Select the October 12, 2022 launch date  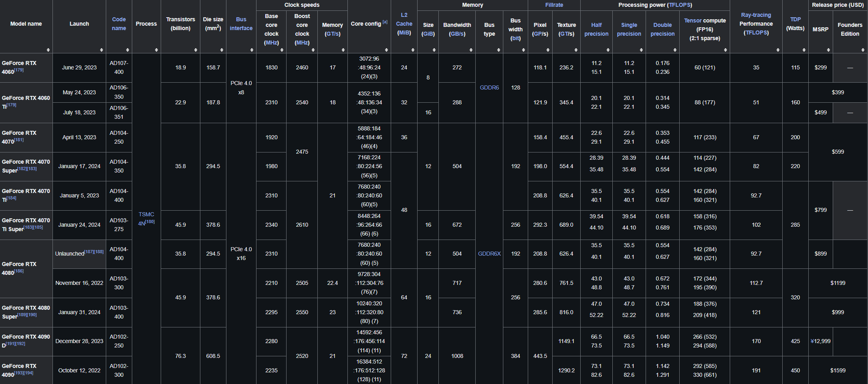click(79, 370)
